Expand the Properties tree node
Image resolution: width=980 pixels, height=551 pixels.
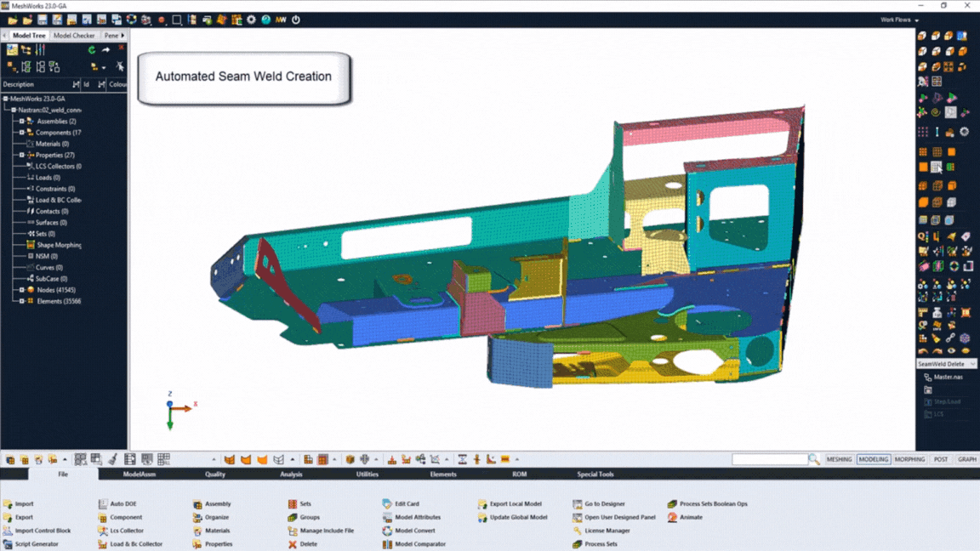click(22, 155)
